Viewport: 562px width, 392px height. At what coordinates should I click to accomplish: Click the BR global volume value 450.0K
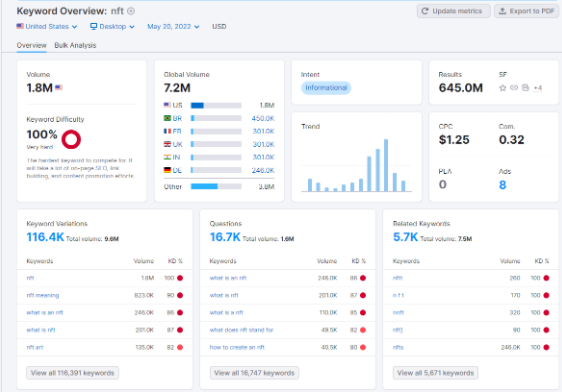(263, 118)
